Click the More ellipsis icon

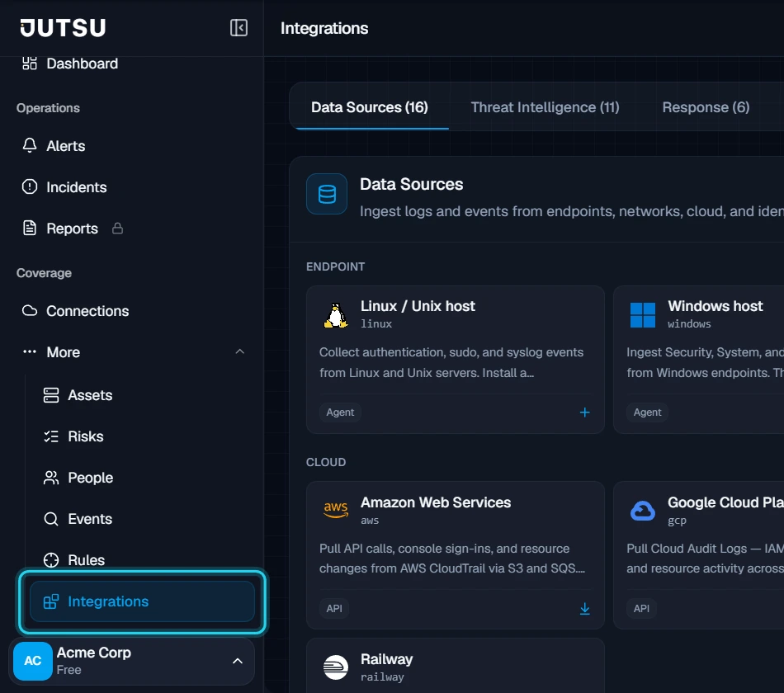pos(30,352)
